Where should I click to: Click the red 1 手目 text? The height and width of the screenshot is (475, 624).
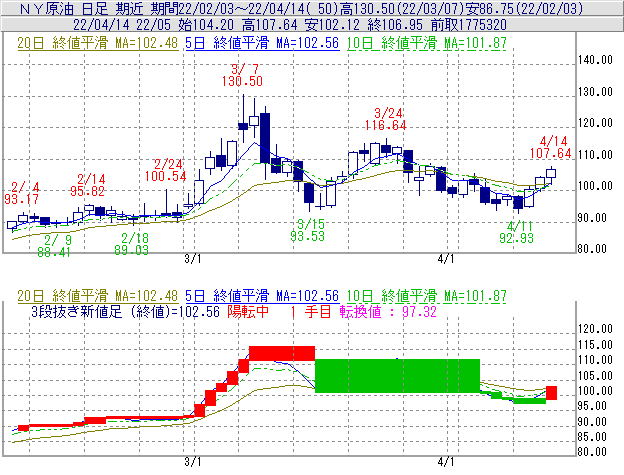pyautogui.click(x=310, y=311)
